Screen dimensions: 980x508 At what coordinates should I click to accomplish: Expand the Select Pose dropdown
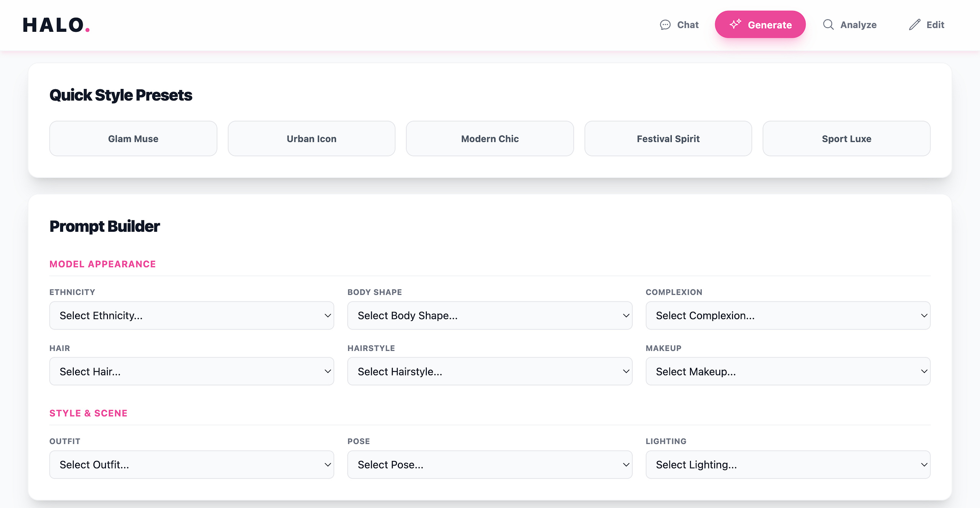(490, 464)
